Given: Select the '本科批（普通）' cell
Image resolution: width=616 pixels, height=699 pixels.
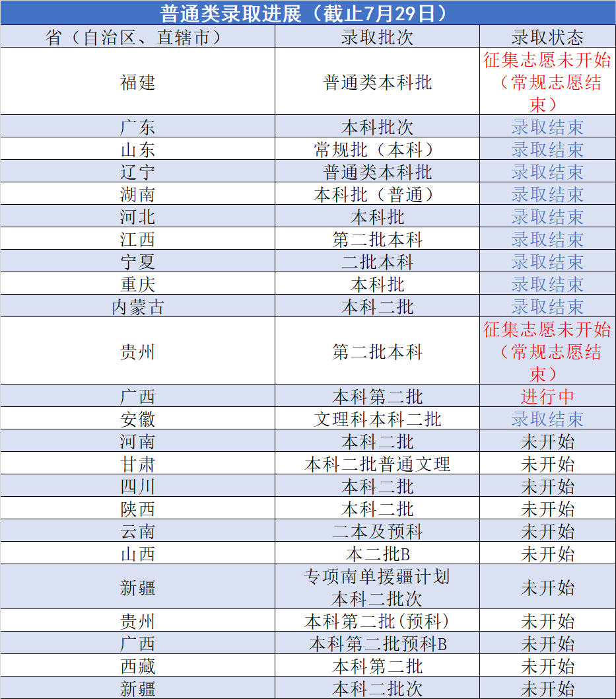Looking at the screenshot, I should [377, 194].
